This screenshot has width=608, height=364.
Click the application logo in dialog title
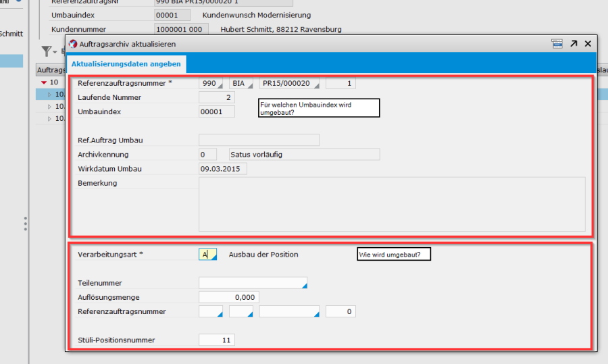click(x=73, y=44)
